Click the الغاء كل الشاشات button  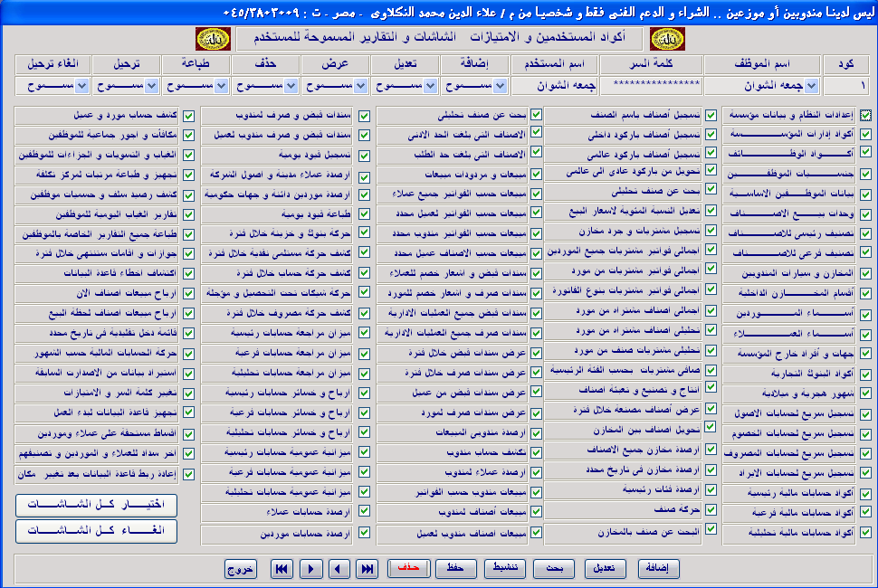tap(96, 530)
